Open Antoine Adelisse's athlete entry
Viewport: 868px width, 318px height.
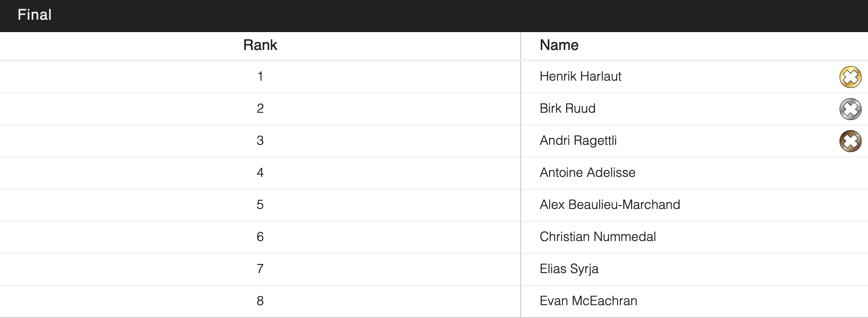587,173
